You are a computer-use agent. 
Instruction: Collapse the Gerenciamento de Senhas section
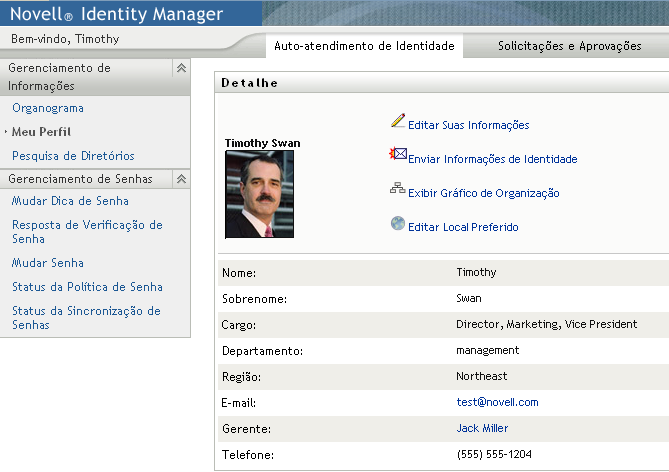(x=181, y=179)
